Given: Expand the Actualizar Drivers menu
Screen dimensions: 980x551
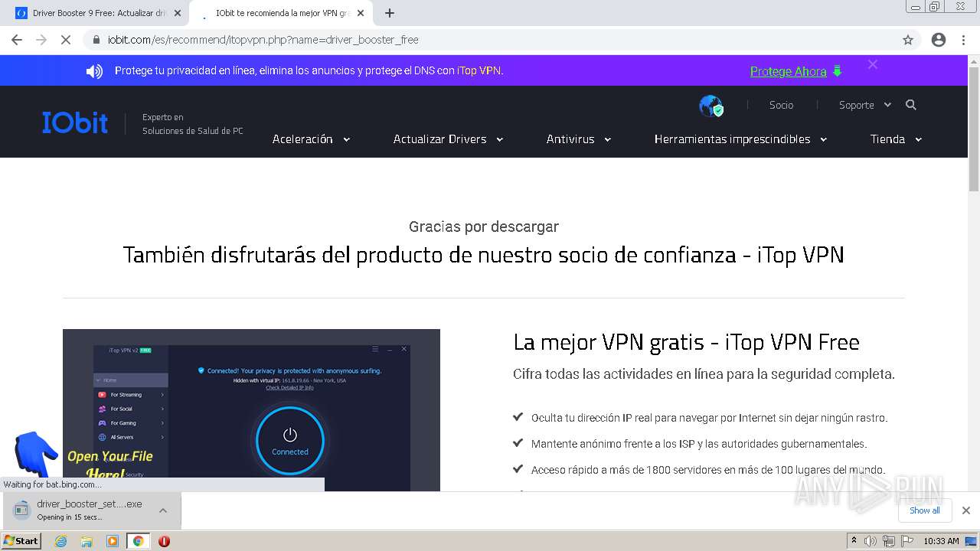Looking at the screenshot, I should [x=448, y=139].
